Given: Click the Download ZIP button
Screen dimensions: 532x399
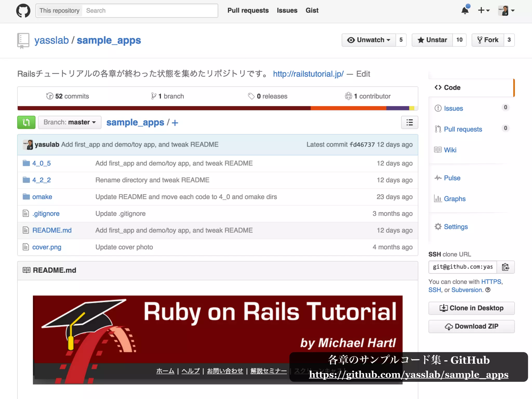Looking at the screenshot, I should pos(471,327).
